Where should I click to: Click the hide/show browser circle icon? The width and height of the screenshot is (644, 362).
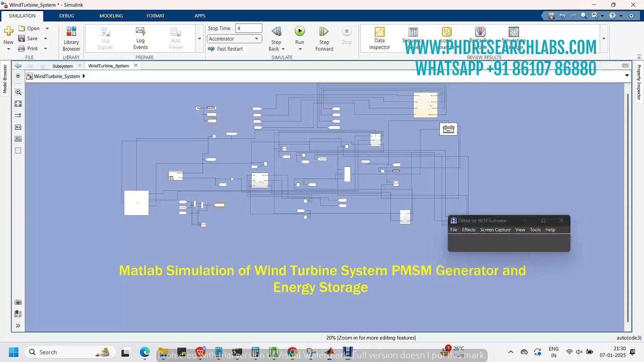18,76
